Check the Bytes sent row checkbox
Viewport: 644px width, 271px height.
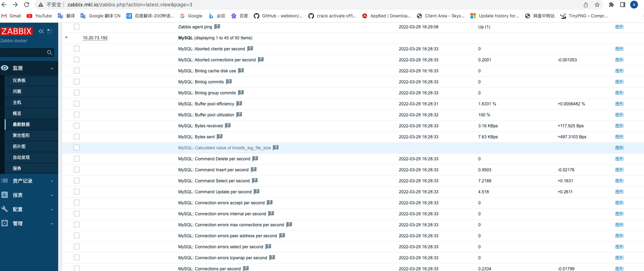(77, 137)
